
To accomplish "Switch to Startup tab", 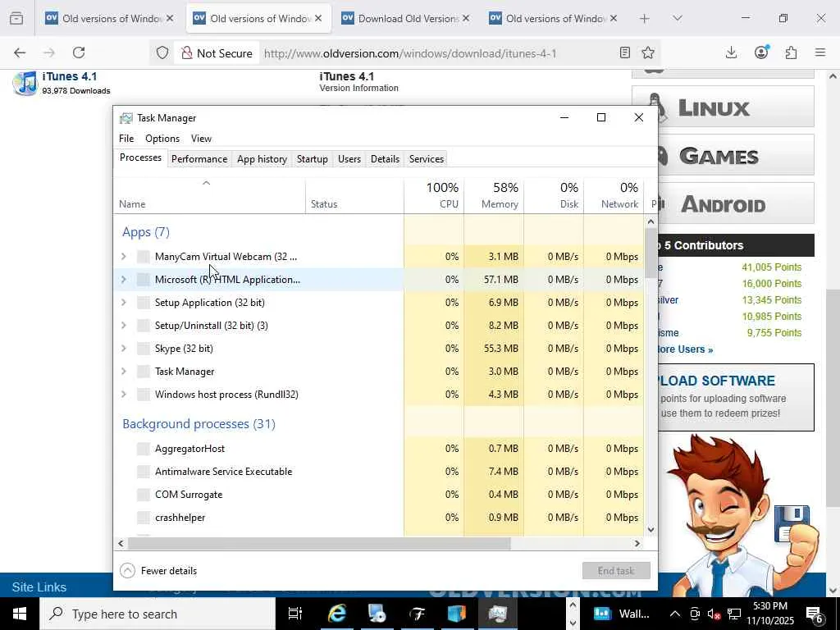I will point(313,159).
